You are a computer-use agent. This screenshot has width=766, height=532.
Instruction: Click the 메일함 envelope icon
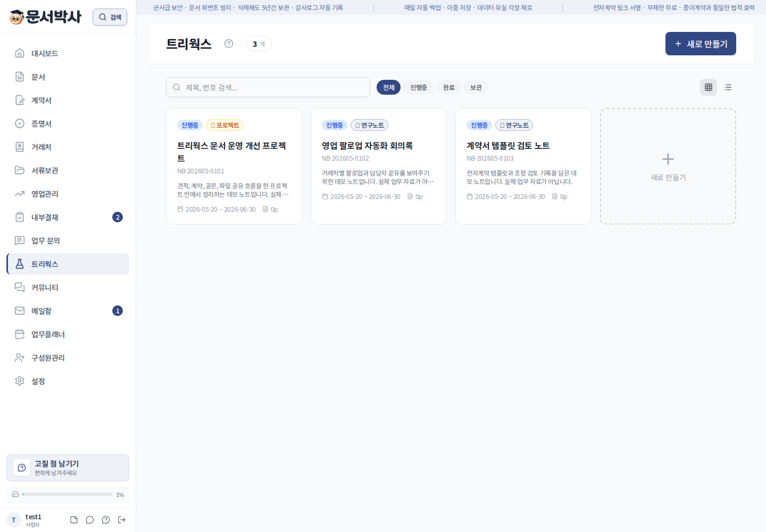20,311
